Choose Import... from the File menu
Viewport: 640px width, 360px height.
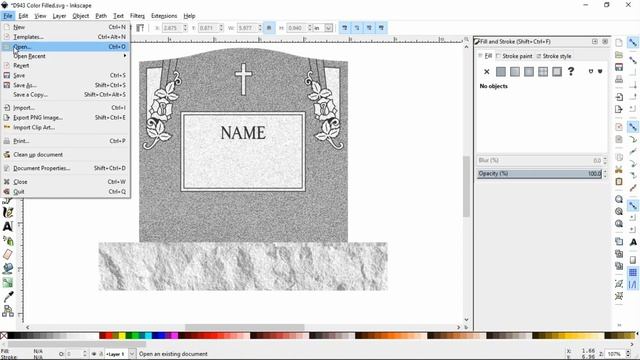pos(65,108)
